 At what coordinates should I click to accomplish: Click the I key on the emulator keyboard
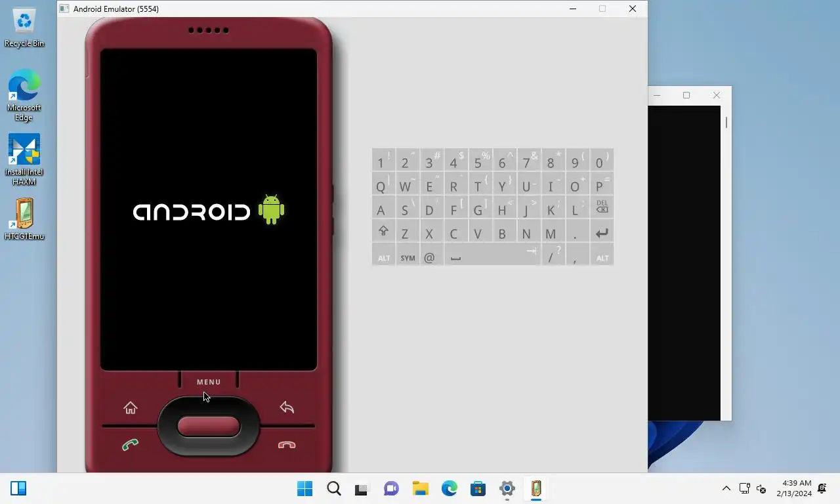pos(553,184)
